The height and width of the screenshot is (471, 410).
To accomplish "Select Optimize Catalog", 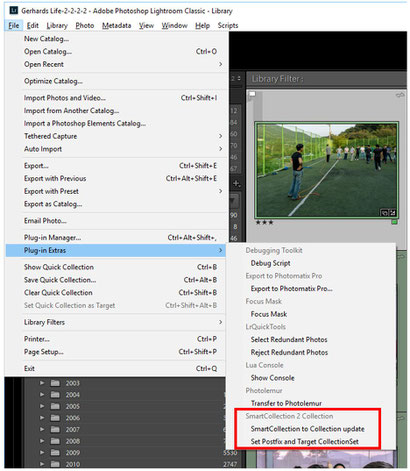I will pyautogui.click(x=117, y=81).
